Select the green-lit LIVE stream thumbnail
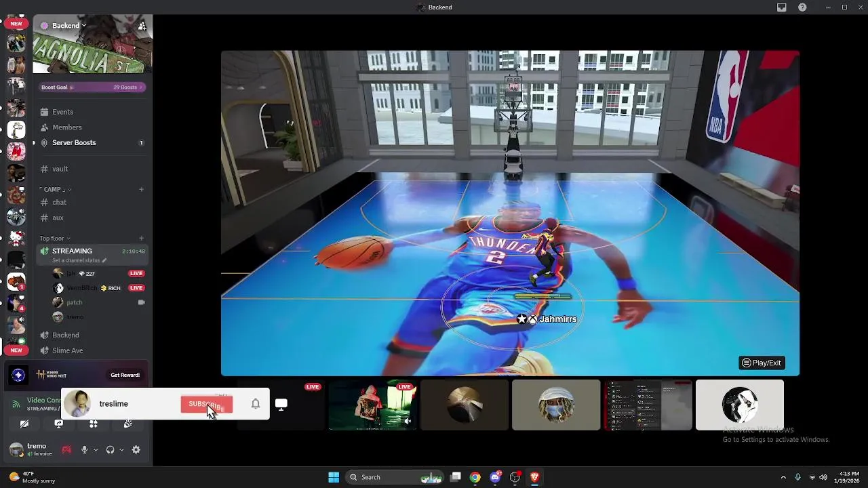 (x=372, y=405)
